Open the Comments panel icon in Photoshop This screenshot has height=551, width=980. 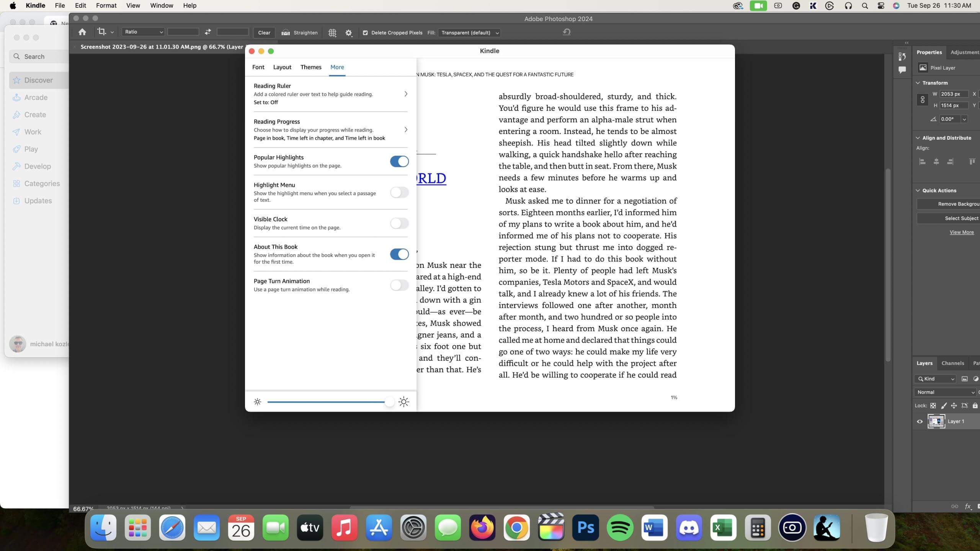[902, 70]
